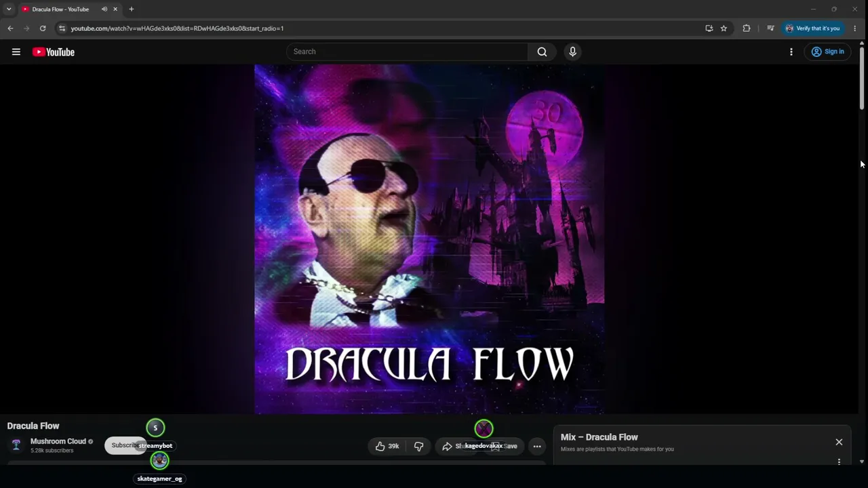Screen dimensions: 868x488
Task: Subscribe to Mushroom Cloud channel
Action: 125,445
